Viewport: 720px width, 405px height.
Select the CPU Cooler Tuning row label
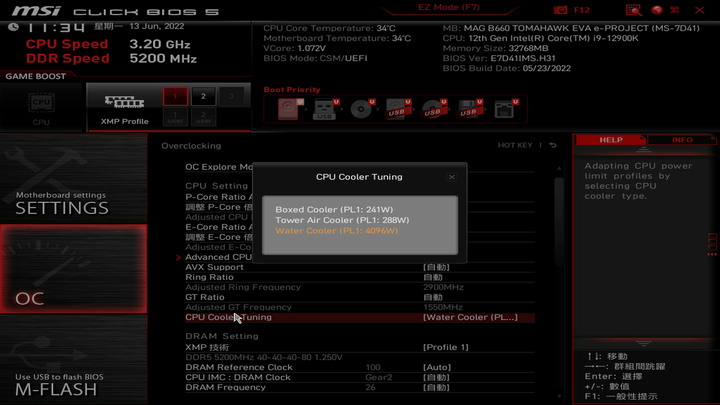228,317
